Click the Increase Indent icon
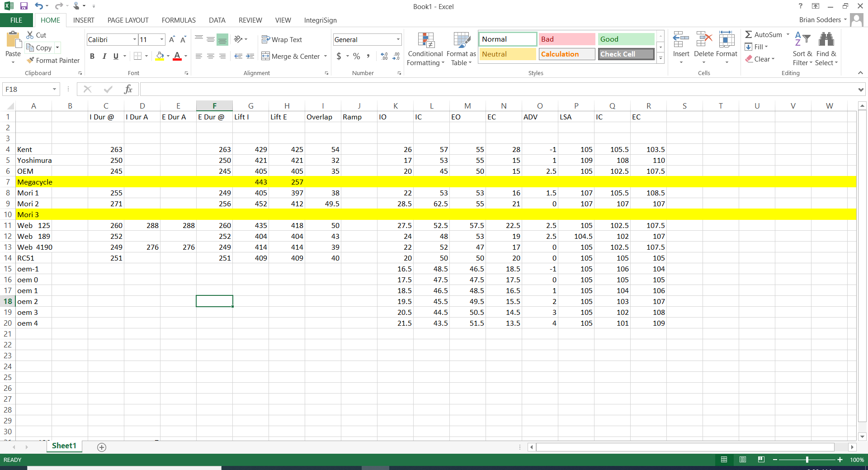This screenshot has width=868, height=470. [x=250, y=56]
